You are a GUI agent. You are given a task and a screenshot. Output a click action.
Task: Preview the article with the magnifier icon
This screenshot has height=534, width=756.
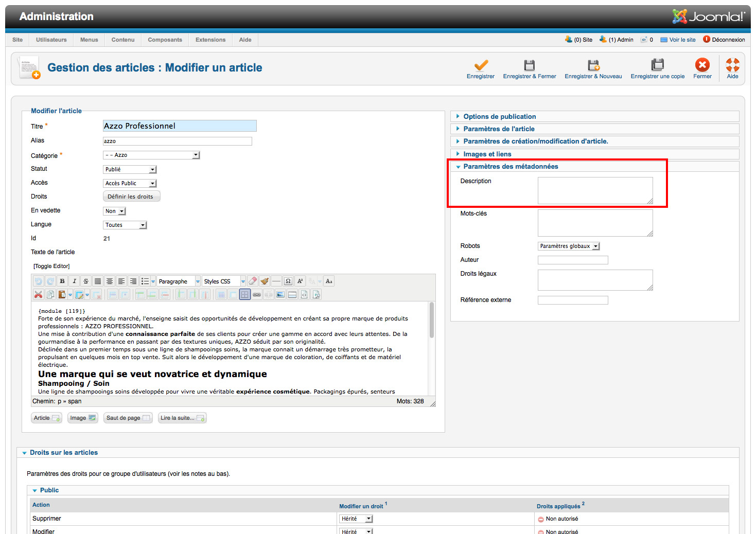click(x=316, y=295)
